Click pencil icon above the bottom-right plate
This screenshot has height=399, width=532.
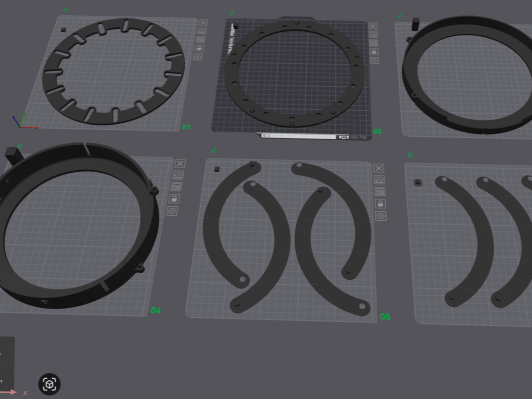pos(410,154)
